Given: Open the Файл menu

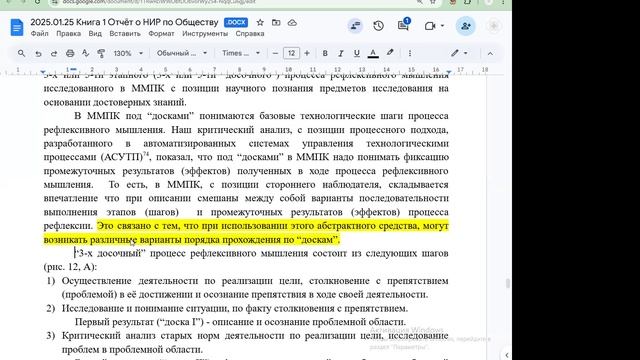Looking at the screenshot, I should tap(39, 33).
